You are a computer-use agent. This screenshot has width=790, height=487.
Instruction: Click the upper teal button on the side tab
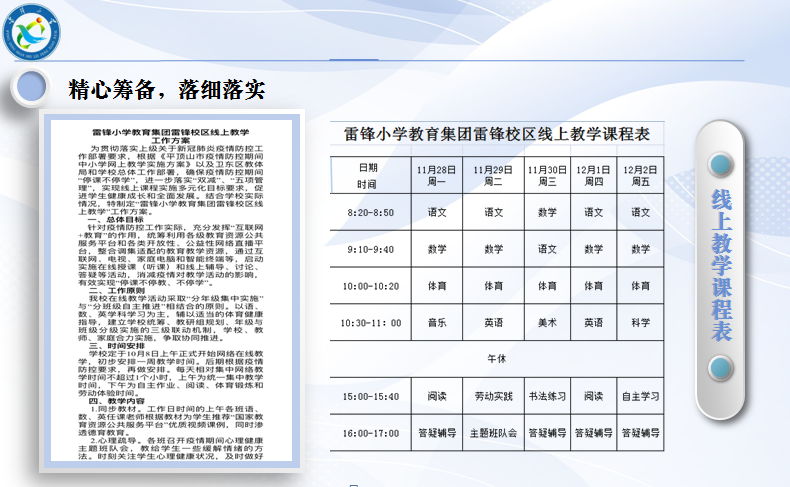tap(743, 164)
